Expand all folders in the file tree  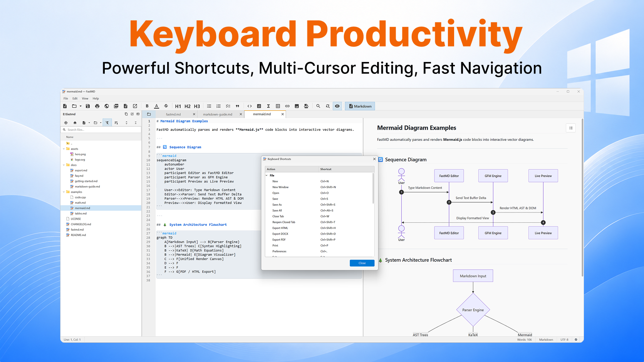click(x=126, y=123)
